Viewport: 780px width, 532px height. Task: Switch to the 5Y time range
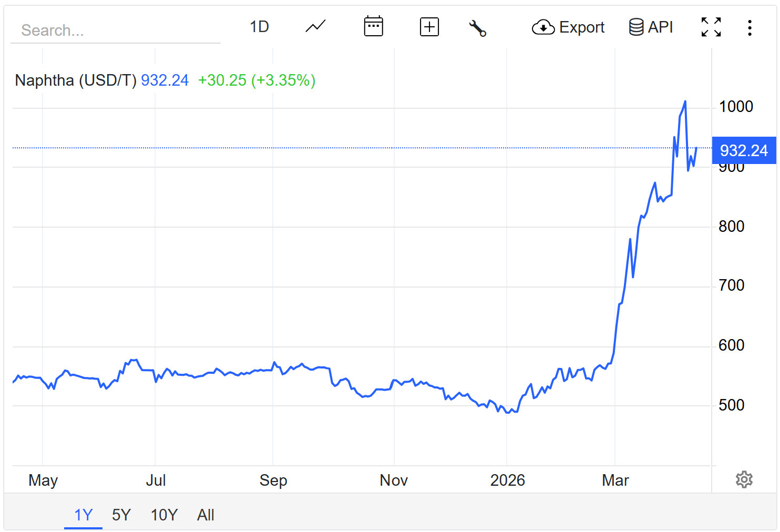pos(121,515)
